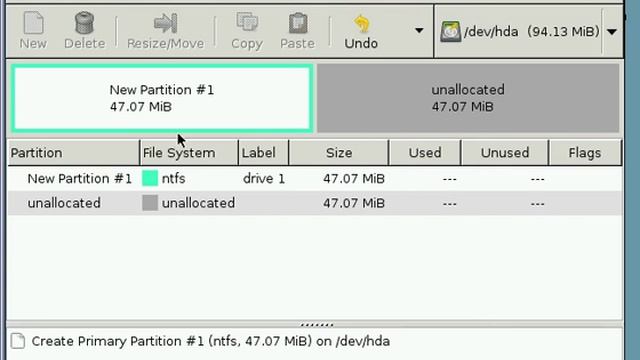This screenshot has height=360, width=640.
Task: Click the drive 1 label cell
Action: click(x=264, y=178)
